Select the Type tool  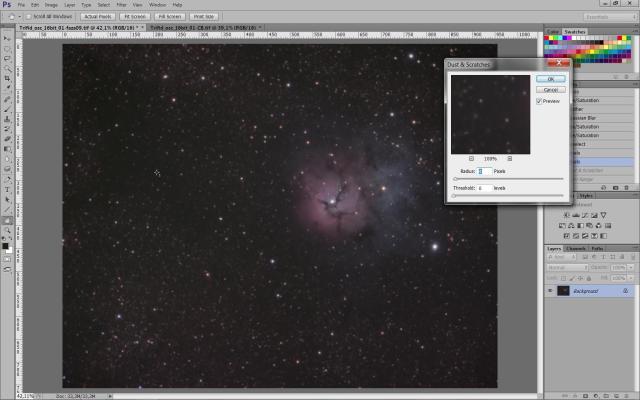click(x=7, y=188)
